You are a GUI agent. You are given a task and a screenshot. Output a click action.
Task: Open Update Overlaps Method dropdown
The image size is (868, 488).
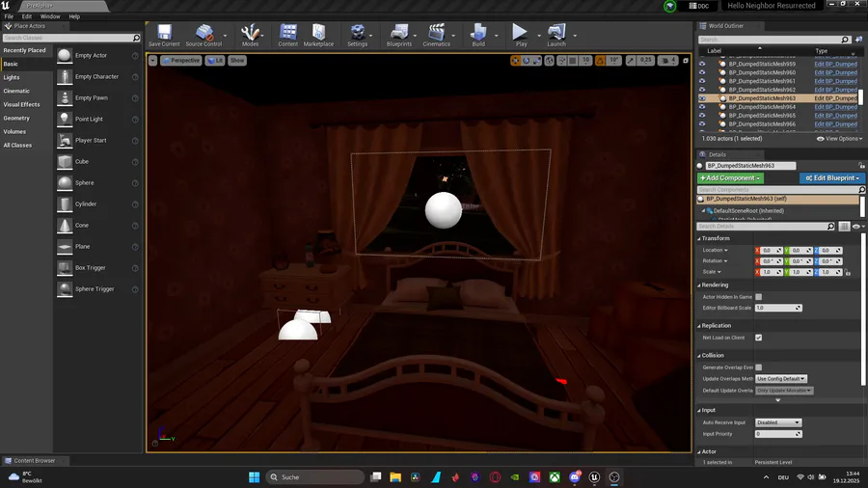(x=781, y=379)
